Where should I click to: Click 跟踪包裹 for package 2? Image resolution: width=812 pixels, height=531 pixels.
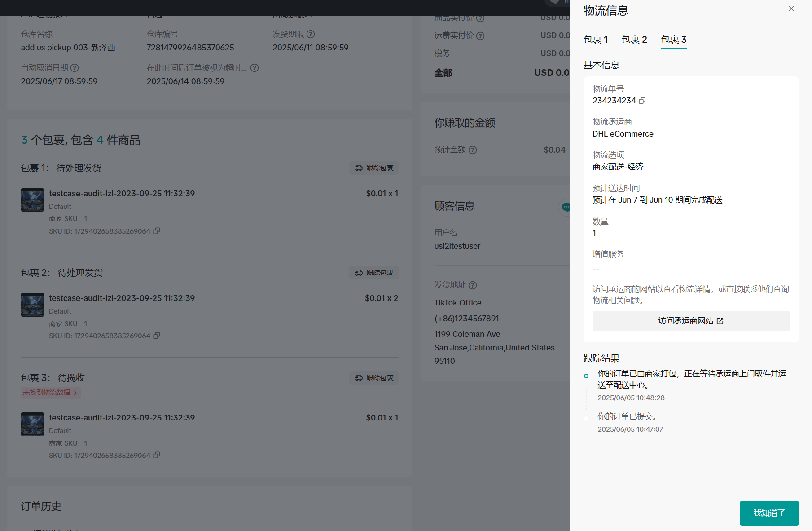click(x=374, y=273)
